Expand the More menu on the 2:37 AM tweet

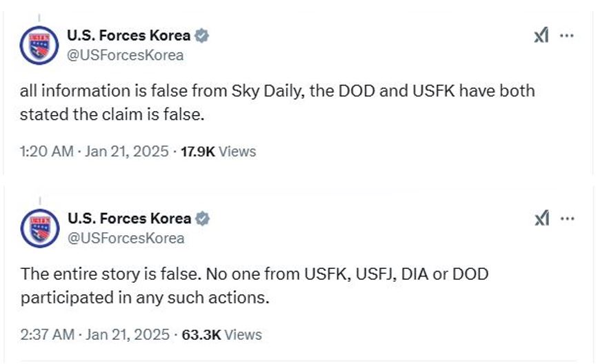click(x=566, y=219)
